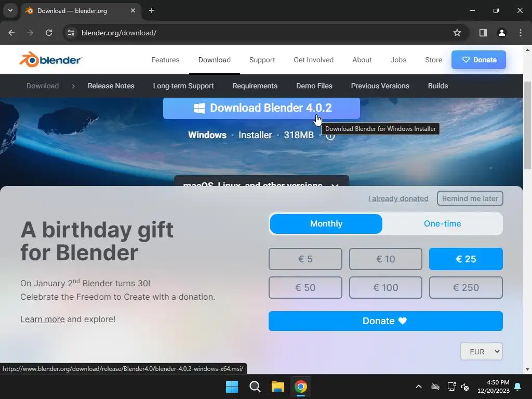Viewport: 532px width, 399px height.
Task: Open Builds submenu link
Action: tap(438, 86)
